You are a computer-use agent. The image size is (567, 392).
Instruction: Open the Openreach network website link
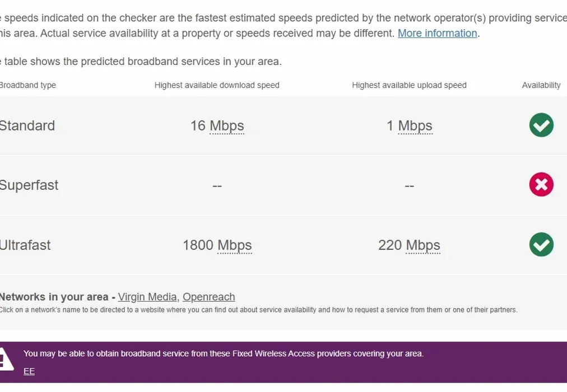(208, 296)
